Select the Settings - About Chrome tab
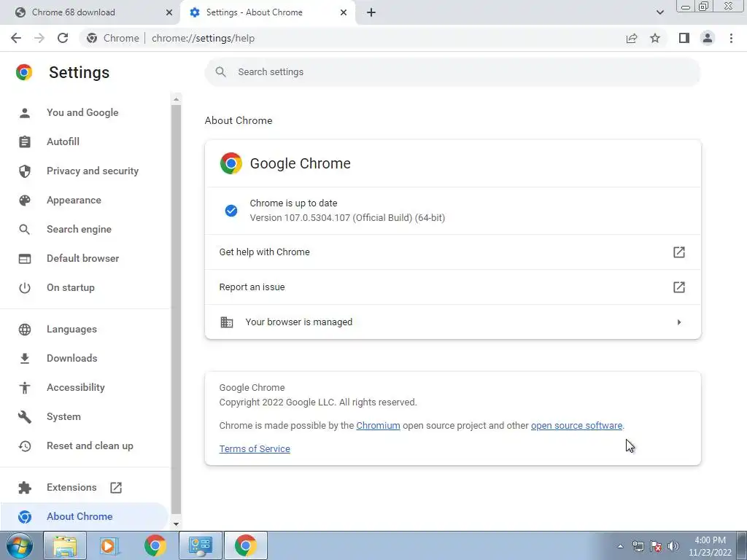The height and width of the screenshot is (560, 747). [x=267, y=12]
